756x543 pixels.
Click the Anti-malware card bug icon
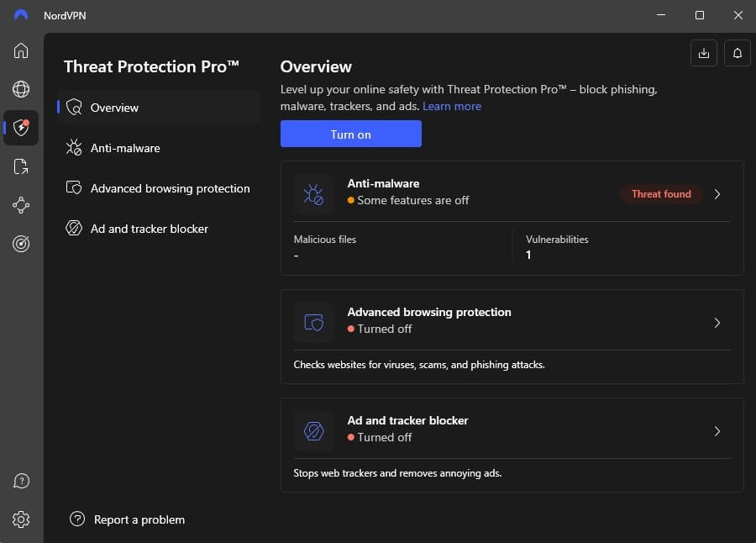click(x=313, y=194)
